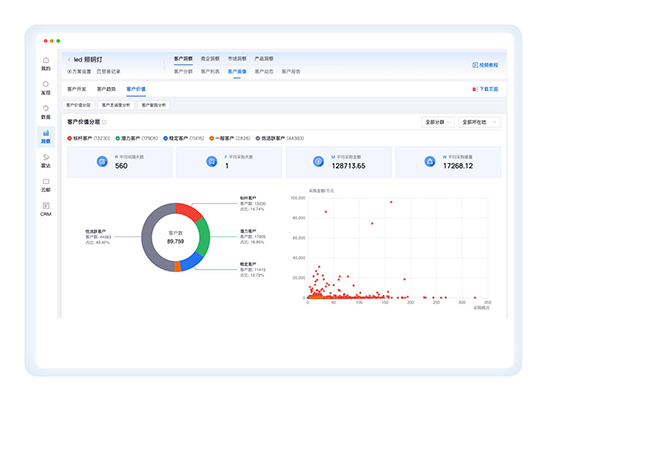Click the 低活跃客户 donut label with 49.45%

[x=98, y=237]
